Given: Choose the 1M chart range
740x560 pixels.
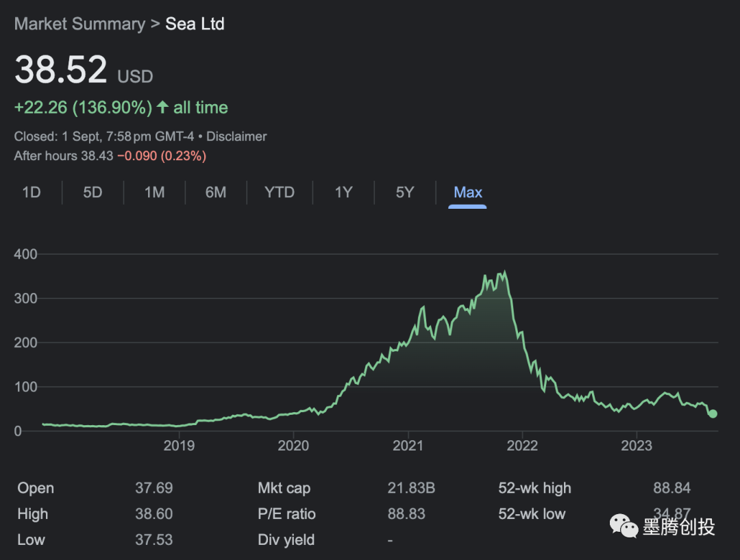Looking at the screenshot, I should [154, 192].
